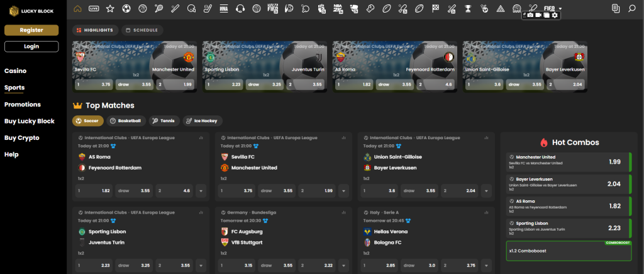This screenshot has height=274, width=644.
Task: Open Buy Crypto in the sidebar
Action: click(x=22, y=138)
